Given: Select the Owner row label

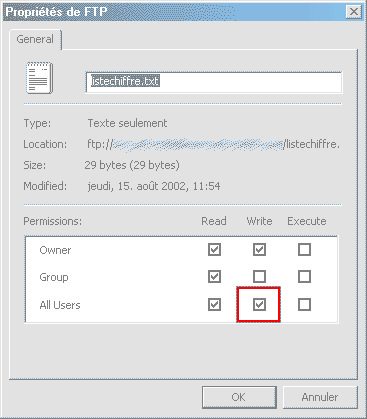Looking at the screenshot, I should coord(55,250).
